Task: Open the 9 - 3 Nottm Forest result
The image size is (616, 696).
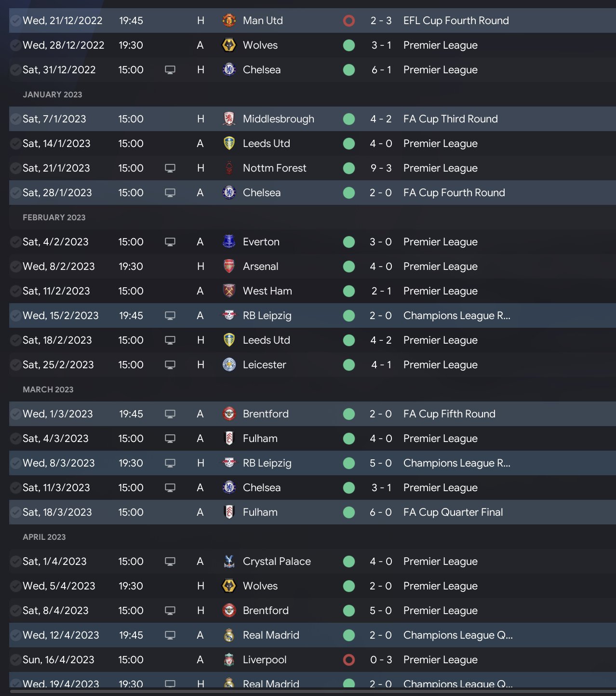Action: pyautogui.click(x=381, y=168)
